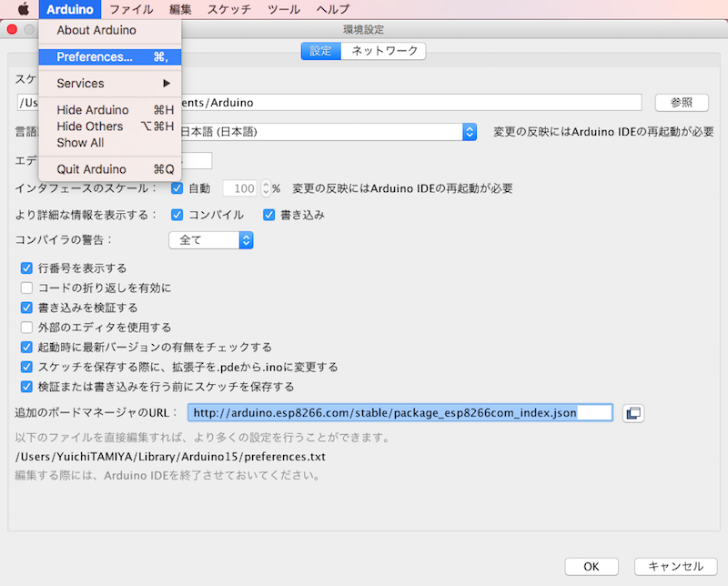
Task: Open the ファイル menu
Action: (x=131, y=9)
